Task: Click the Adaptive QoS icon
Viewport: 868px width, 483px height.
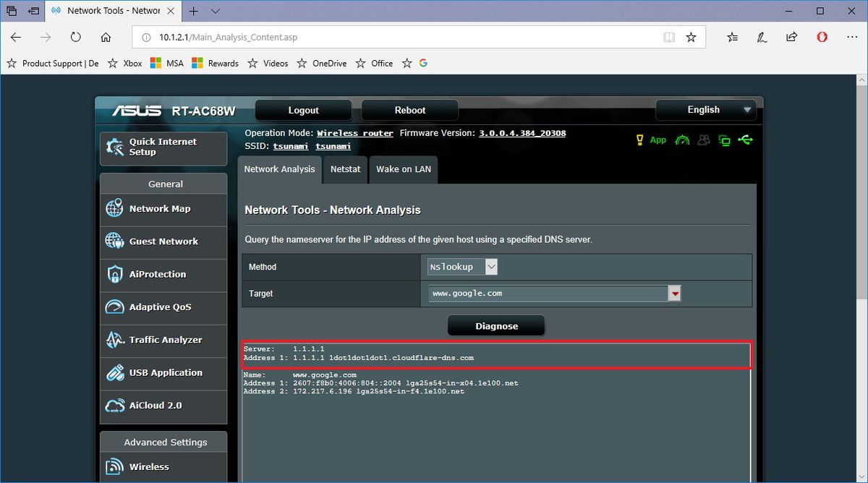Action: pyautogui.click(x=114, y=307)
